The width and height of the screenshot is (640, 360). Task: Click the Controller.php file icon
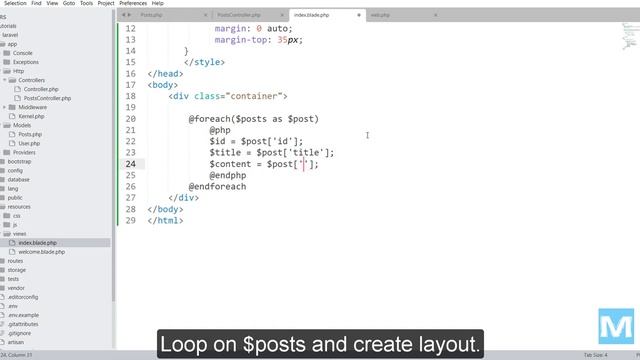(x=18, y=89)
